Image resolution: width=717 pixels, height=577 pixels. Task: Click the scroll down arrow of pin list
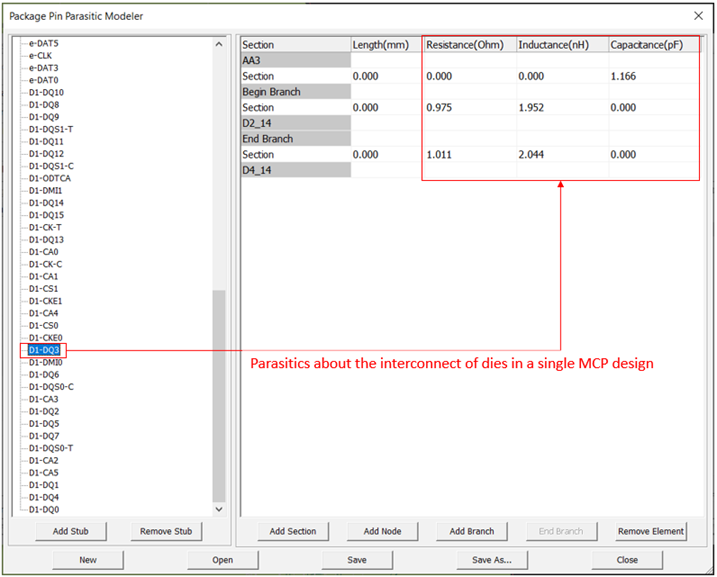pos(219,508)
